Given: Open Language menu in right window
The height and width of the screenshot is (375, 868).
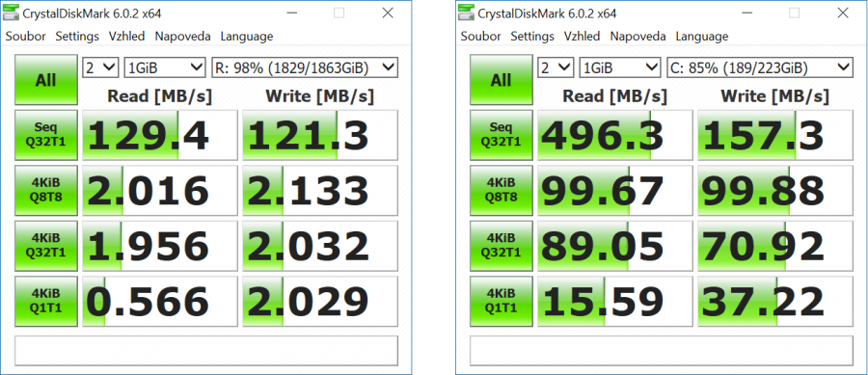Looking at the screenshot, I should coord(702,37).
